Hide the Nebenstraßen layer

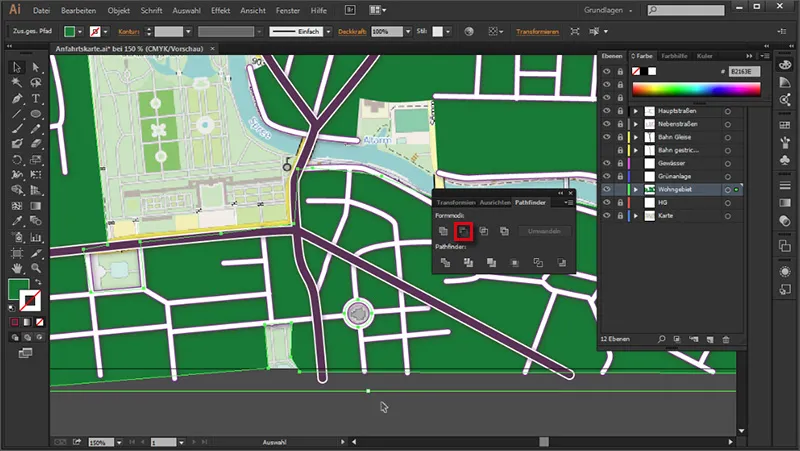point(607,124)
